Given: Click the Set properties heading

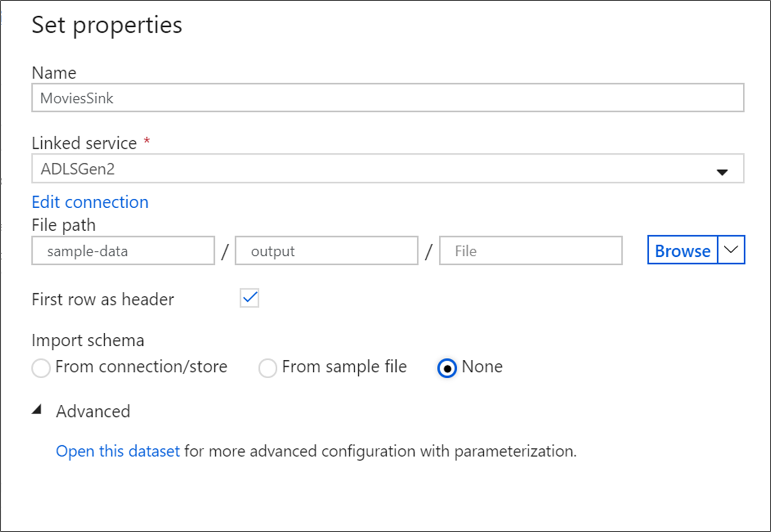Looking at the screenshot, I should 107,25.
